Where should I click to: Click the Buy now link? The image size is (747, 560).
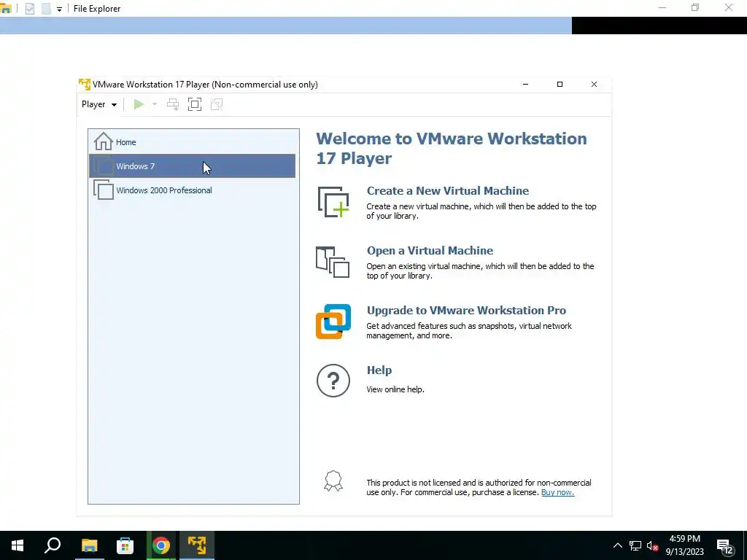coord(557,492)
